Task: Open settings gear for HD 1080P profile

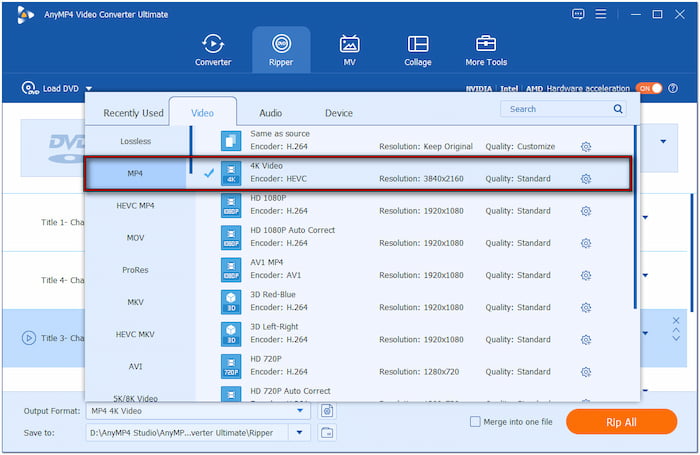Action: pyautogui.click(x=586, y=211)
